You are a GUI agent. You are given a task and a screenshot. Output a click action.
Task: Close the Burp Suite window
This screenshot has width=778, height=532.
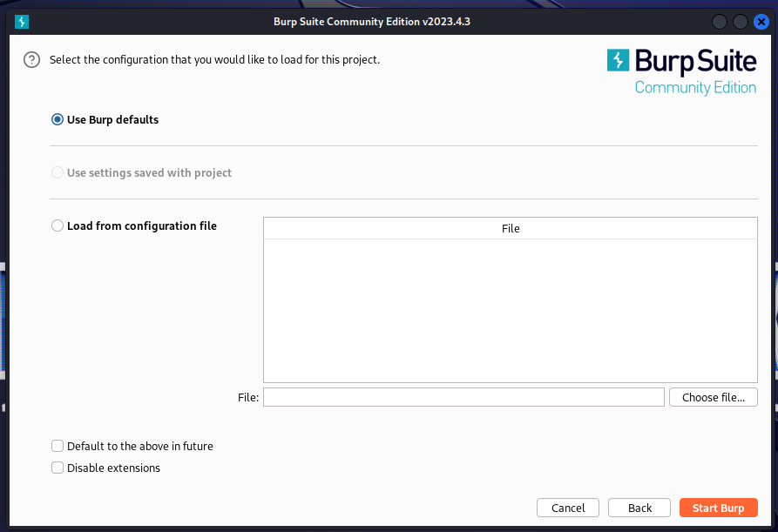[761, 22]
